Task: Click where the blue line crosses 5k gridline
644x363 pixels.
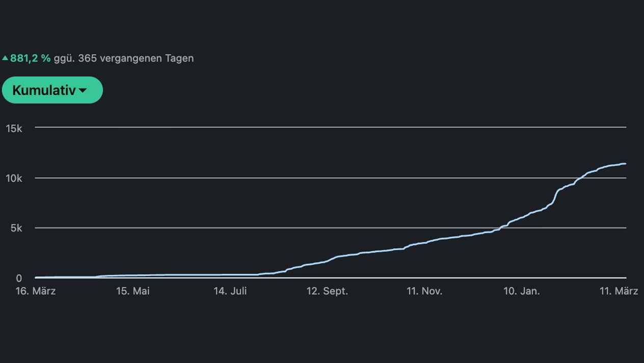Action: (501, 228)
